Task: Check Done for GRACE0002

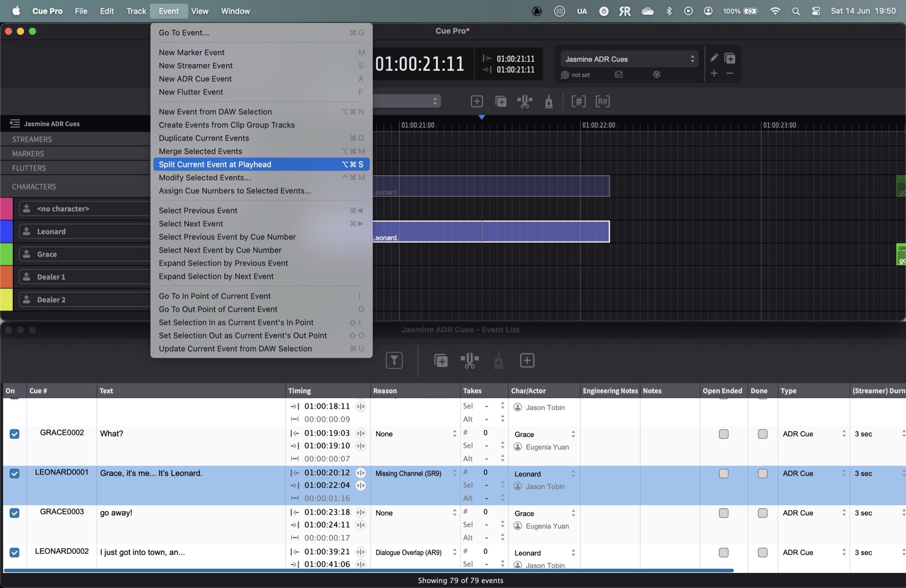Action: coord(763,434)
